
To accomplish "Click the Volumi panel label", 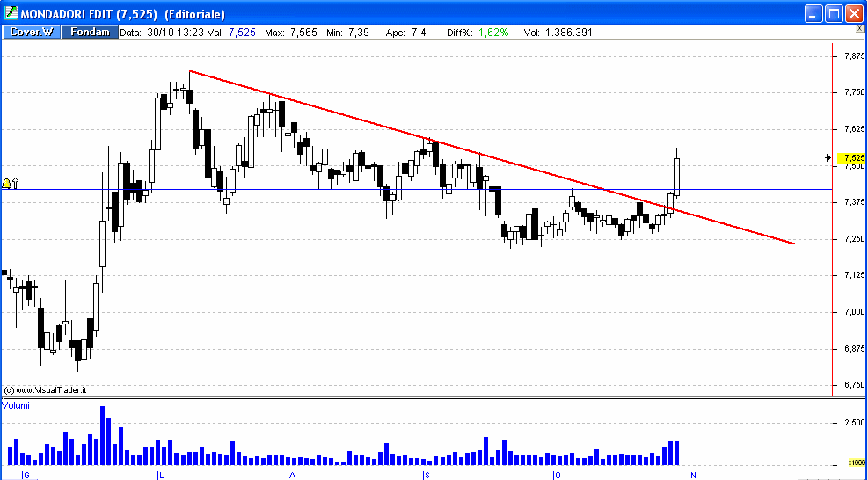I will (16, 406).
